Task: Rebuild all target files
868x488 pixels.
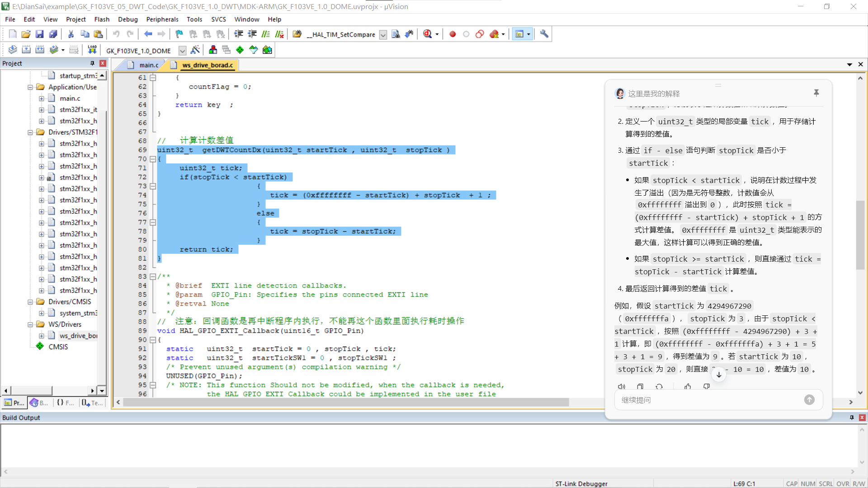Action: click(40, 50)
